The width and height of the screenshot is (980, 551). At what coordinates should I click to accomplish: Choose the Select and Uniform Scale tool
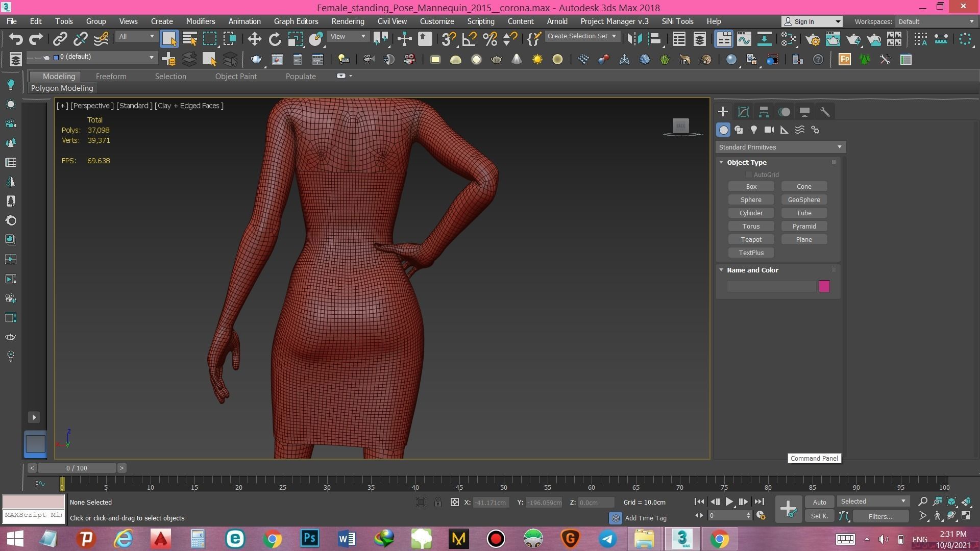click(x=295, y=39)
